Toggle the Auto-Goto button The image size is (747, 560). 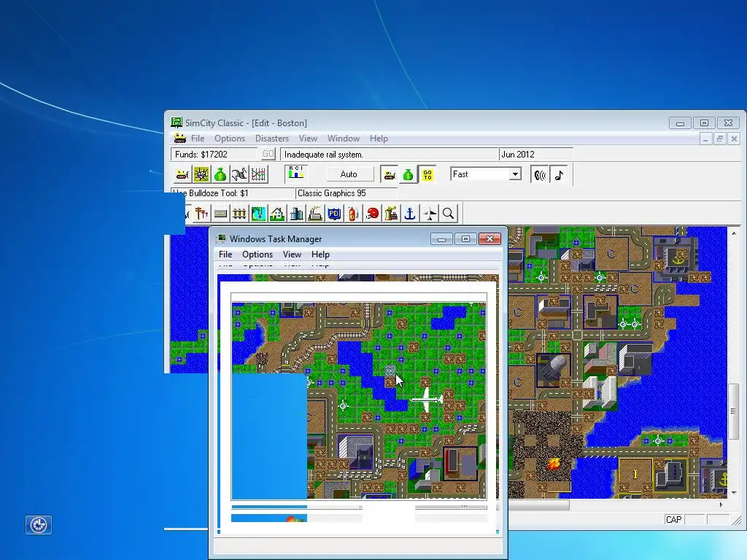427,174
